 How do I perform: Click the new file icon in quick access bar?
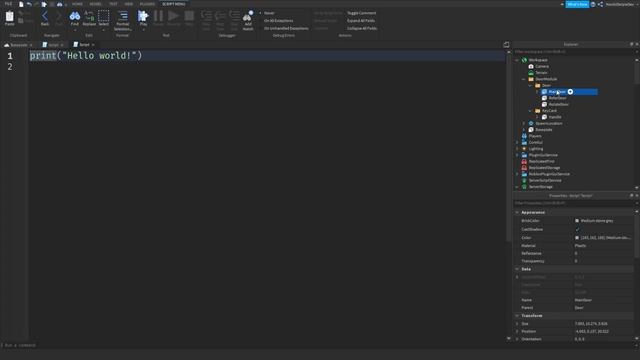click(x=21, y=4)
